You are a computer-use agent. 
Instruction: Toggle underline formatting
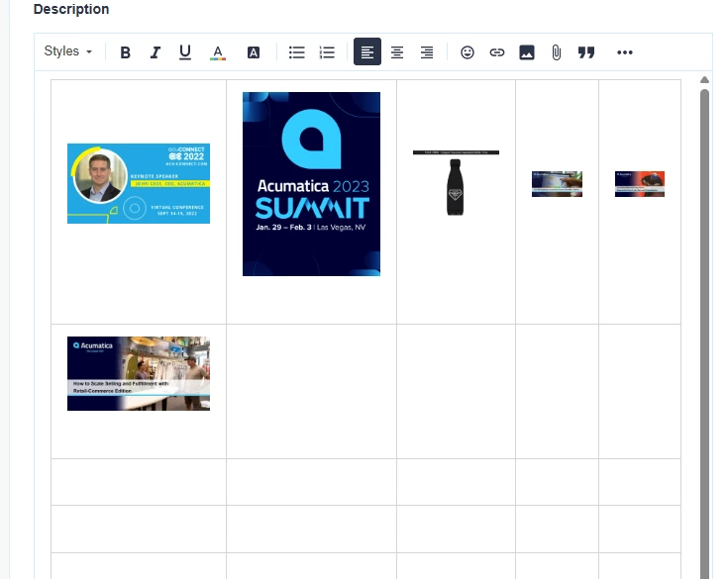tap(185, 52)
